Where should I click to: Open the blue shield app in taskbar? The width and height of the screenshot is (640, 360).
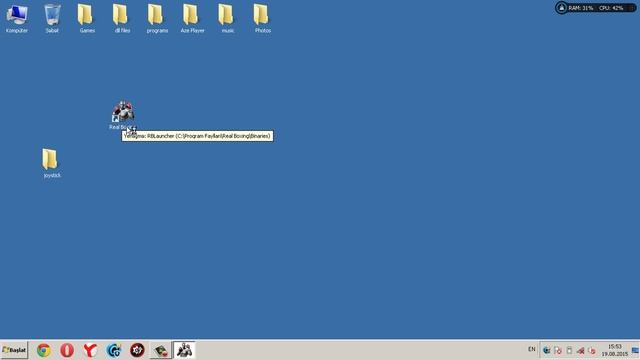coord(114,350)
